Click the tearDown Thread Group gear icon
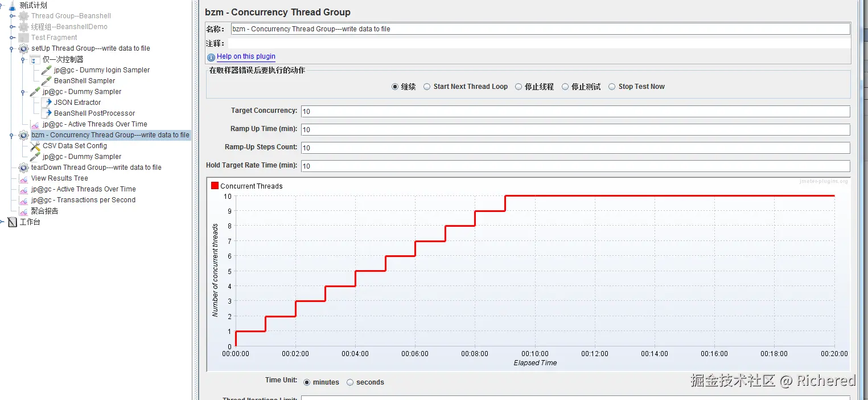868x400 pixels. 23,168
